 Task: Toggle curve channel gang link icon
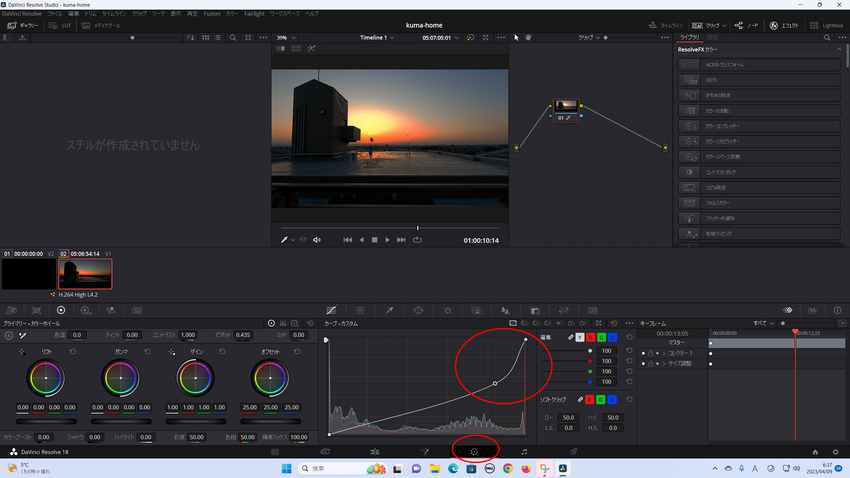click(x=570, y=337)
